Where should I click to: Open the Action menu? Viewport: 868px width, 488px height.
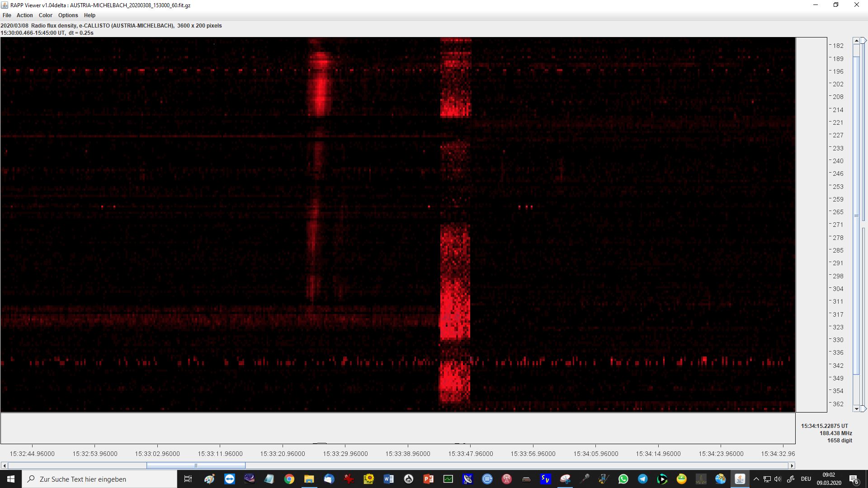click(25, 15)
